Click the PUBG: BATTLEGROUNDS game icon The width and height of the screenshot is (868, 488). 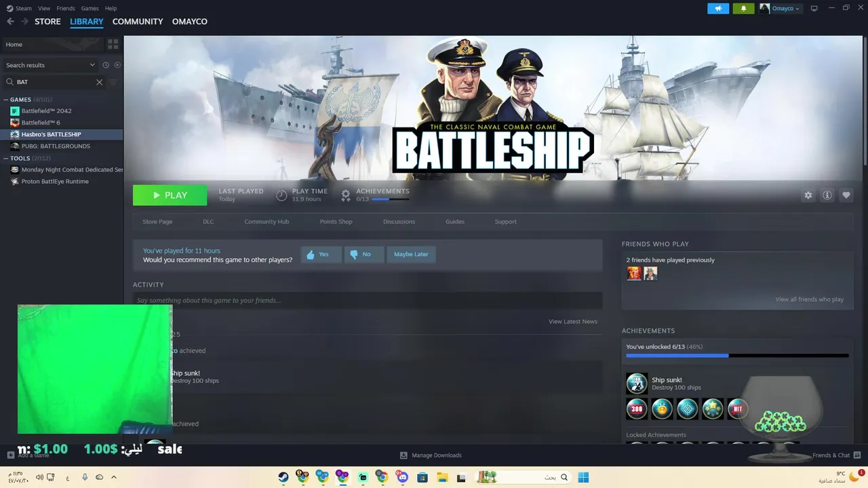coord(15,146)
